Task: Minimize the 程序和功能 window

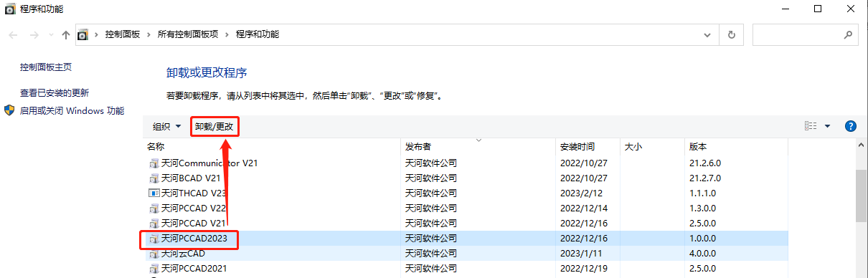Action: point(785,9)
